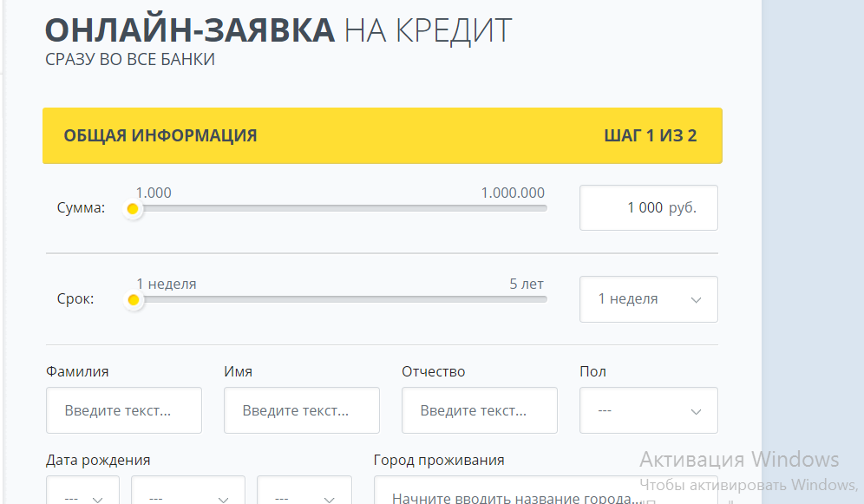Expand the Пол dropdown

tap(648, 410)
